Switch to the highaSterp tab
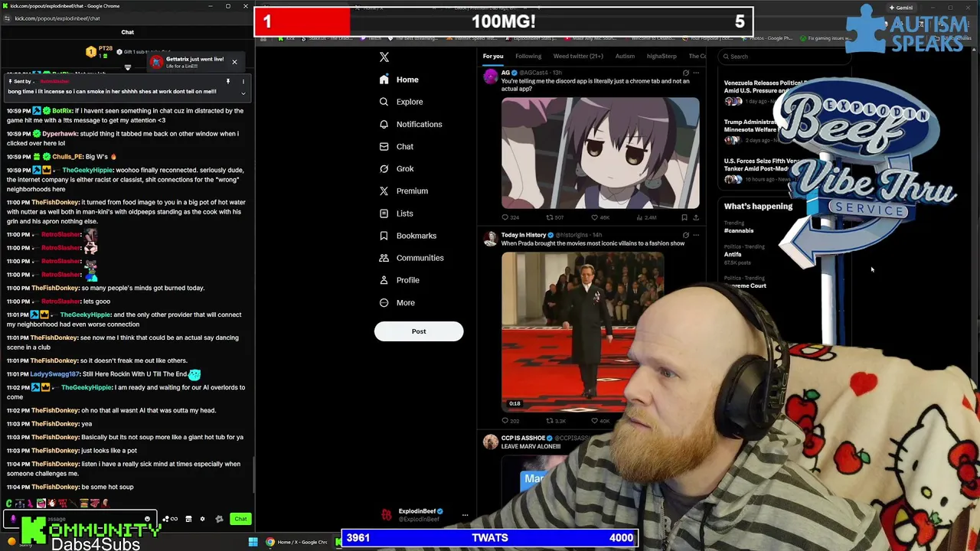980x551 pixels. (x=661, y=56)
